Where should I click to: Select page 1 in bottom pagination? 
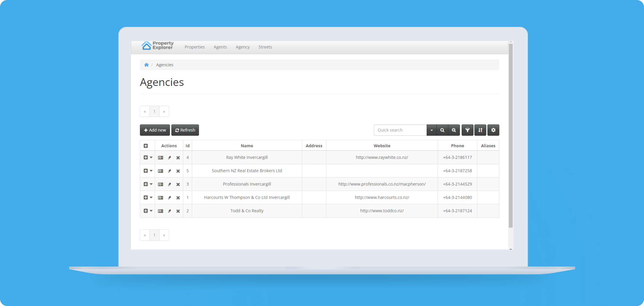[154, 235]
